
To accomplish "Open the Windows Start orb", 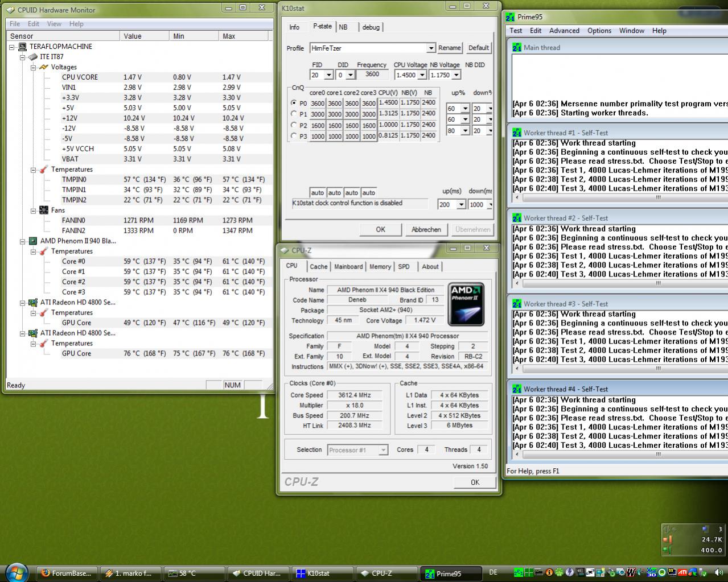I will [16, 571].
